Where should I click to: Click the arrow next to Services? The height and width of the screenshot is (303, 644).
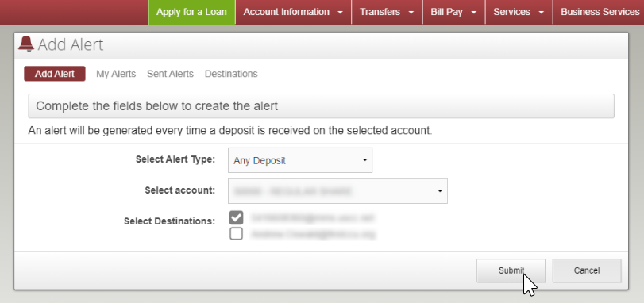coord(542,13)
